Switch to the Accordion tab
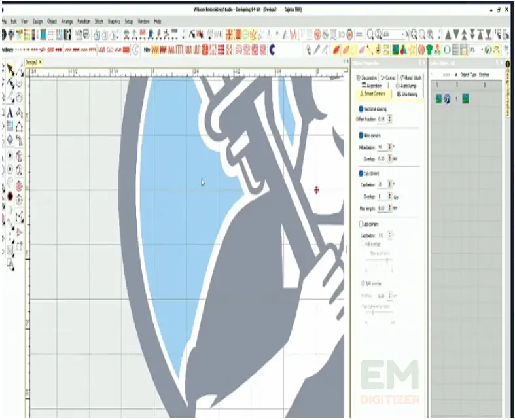The width and height of the screenshot is (515, 420). tap(372, 86)
